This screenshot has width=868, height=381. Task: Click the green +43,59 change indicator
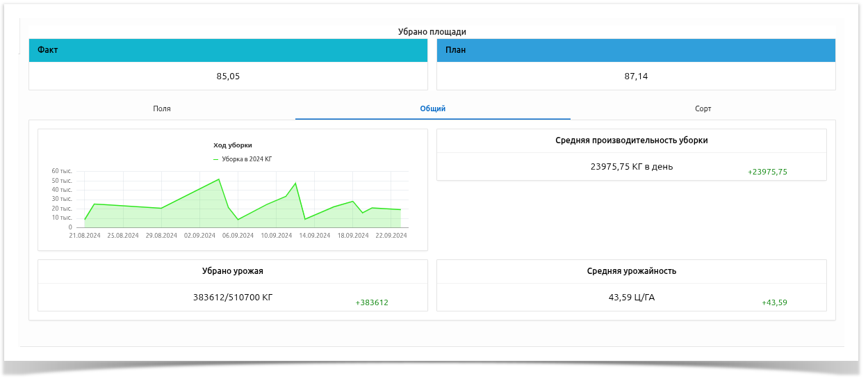click(774, 303)
